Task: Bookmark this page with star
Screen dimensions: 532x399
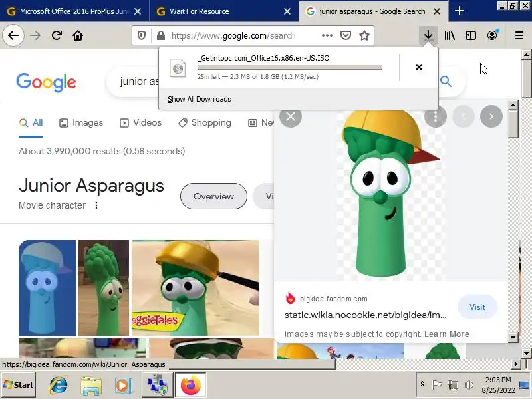Action: 364,35
